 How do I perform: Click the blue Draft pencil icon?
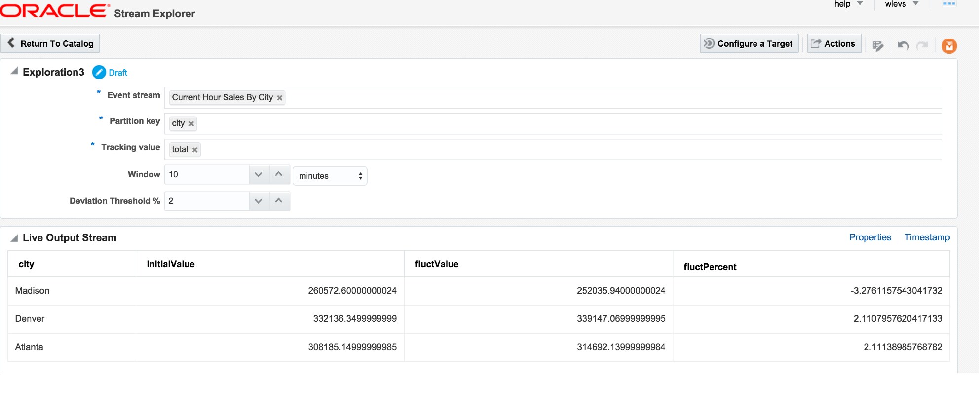coord(99,72)
